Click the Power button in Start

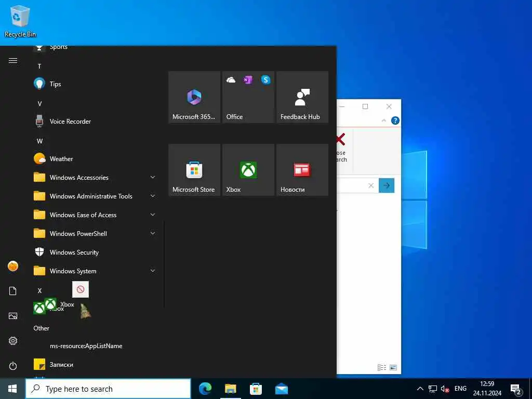pyautogui.click(x=13, y=366)
